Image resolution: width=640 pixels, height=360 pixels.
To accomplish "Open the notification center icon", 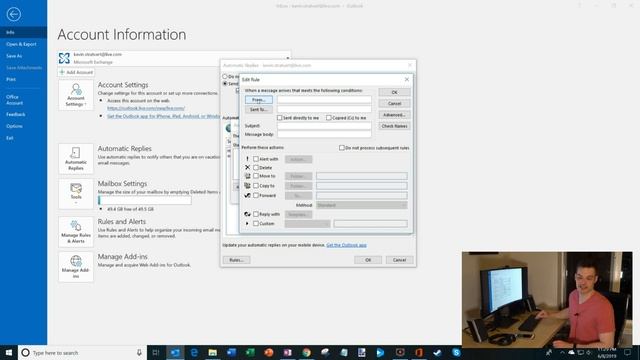I will 627,353.
